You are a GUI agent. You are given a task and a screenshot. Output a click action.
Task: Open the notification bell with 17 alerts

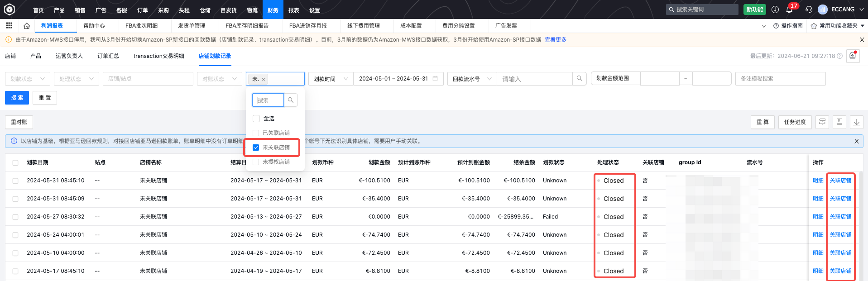point(789,10)
